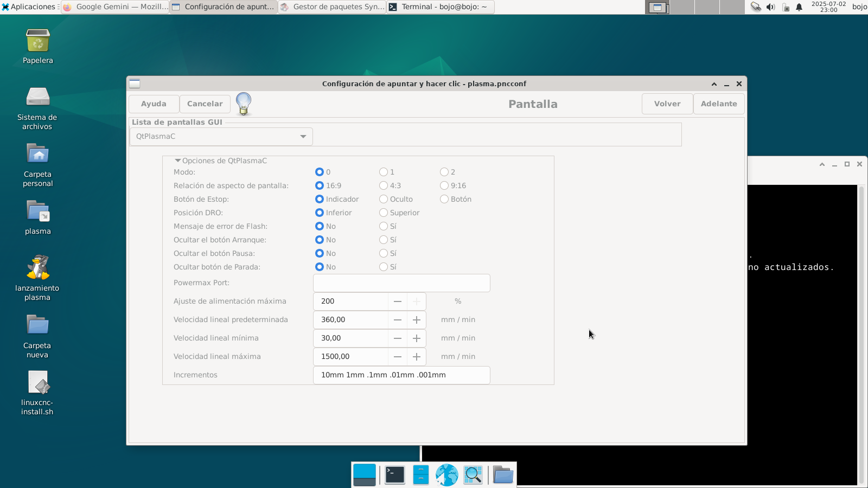868x488 pixels.
Task: Open file manager cabinet dock icon
Action: coord(421,475)
